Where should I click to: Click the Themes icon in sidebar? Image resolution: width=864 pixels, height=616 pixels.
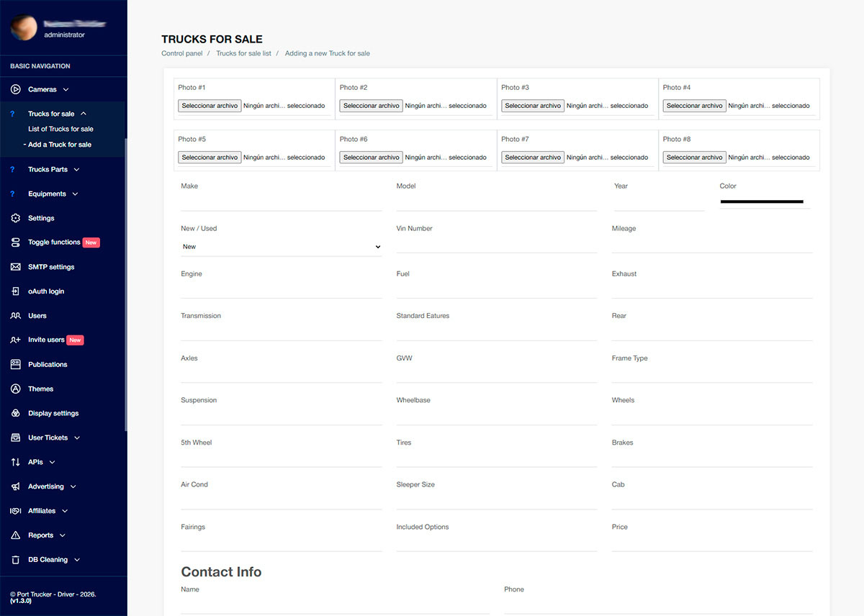(15, 389)
